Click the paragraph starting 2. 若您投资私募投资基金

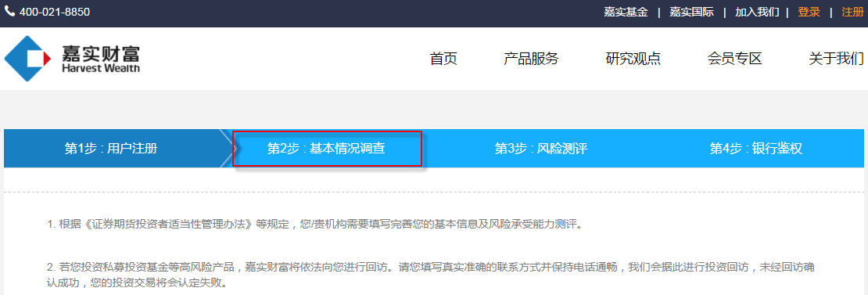click(431, 275)
